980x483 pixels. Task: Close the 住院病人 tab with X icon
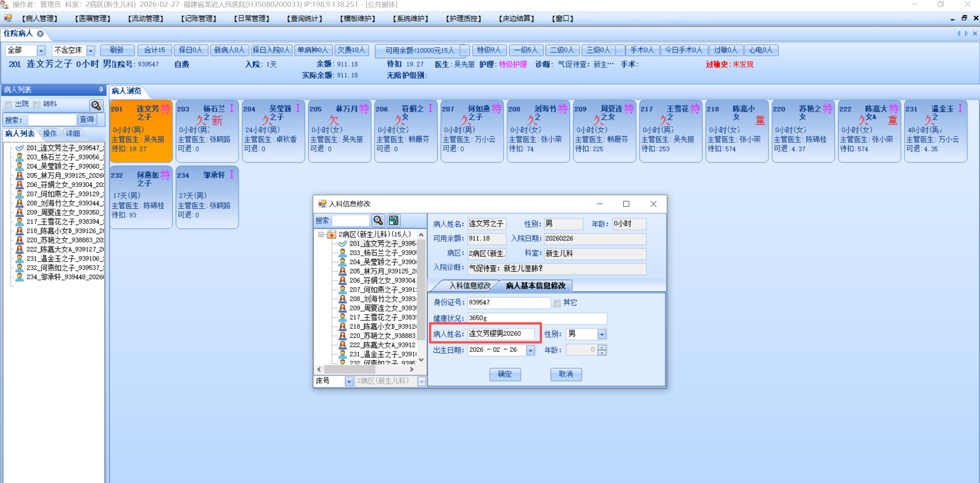pos(40,33)
